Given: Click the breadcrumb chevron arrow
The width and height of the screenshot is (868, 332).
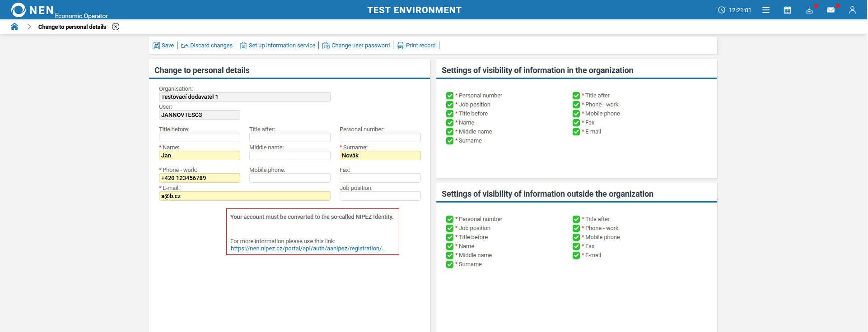Looking at the screenshot, I should (x=29, y=27).
